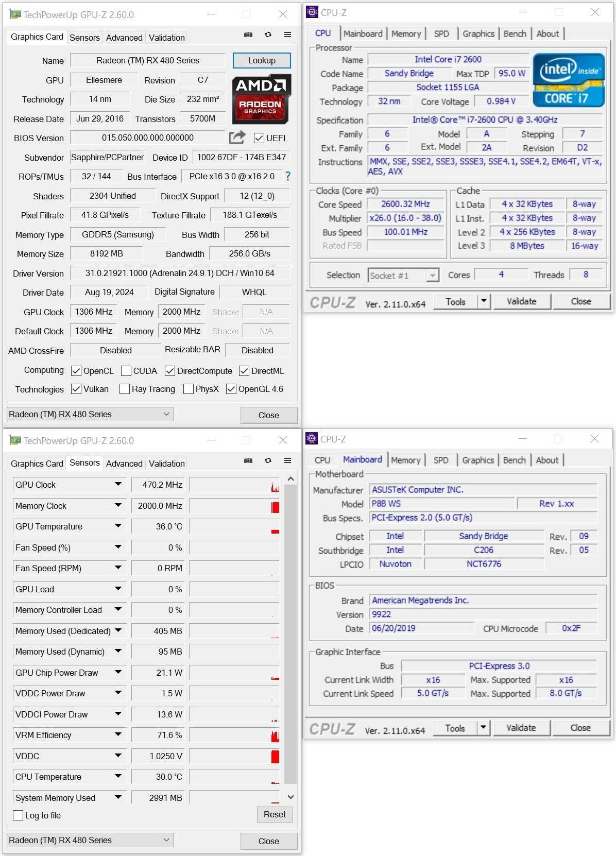616x856 pixels.
Task: Enable the PhysX checkbox
Action: 189,389
